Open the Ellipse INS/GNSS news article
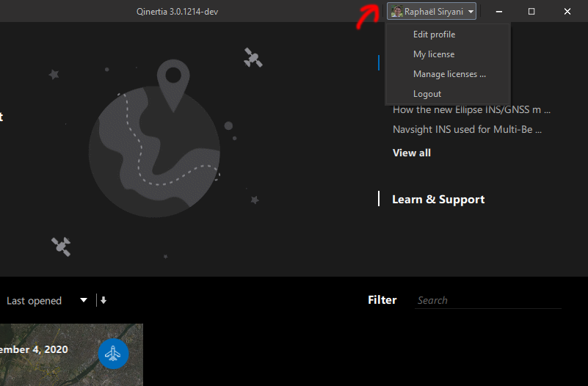This screenshot has height=386, width=588. 471,110
